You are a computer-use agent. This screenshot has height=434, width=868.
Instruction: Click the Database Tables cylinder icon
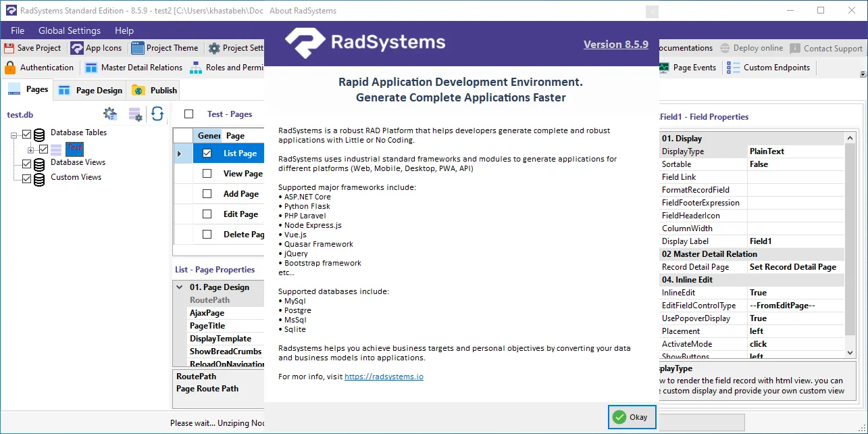coord(40,134)
